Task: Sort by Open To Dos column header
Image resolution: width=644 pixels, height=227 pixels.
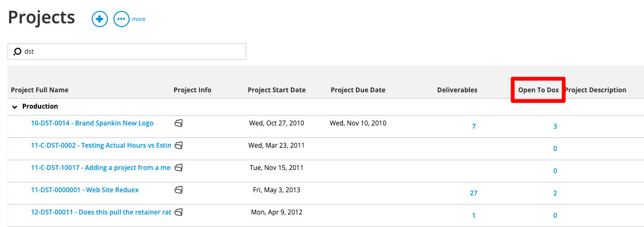Action: 538,90
